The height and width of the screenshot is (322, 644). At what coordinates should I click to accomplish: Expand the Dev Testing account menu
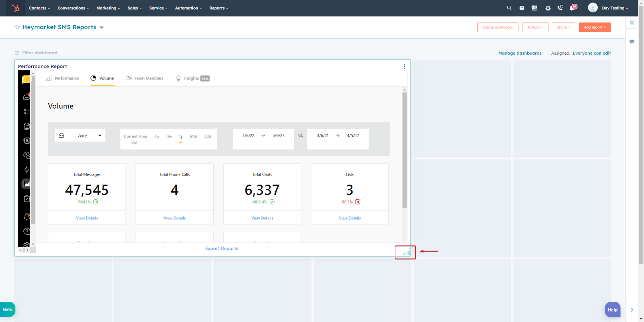click(x=615, y=8)
